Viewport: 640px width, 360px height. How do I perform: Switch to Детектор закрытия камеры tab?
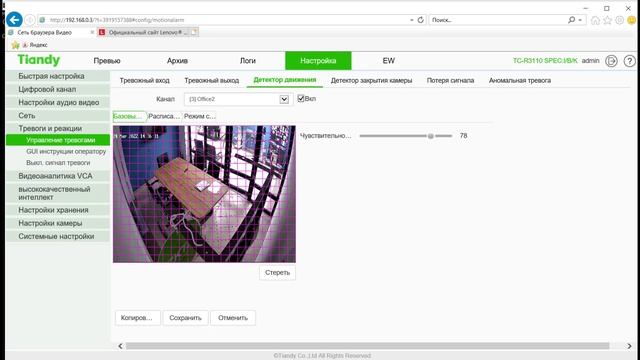[371, 80]
